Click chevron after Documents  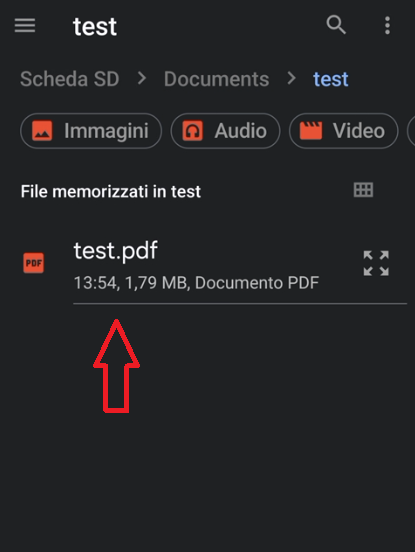[291, 78]
